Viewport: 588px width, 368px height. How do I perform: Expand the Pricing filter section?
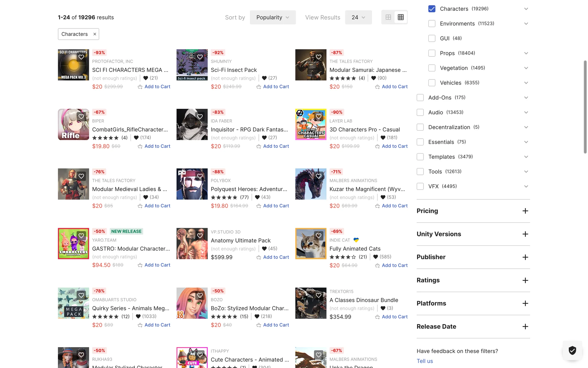coord(525,211)
